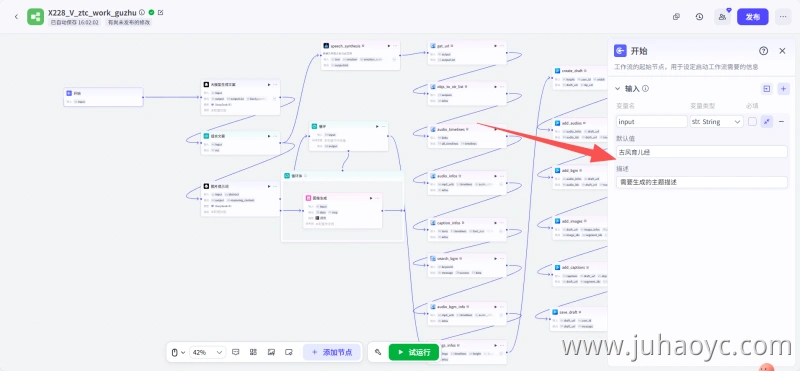Collapse the 输入 section chevron
The width and height of the screenshot is (800, 371).
[617, 89]
